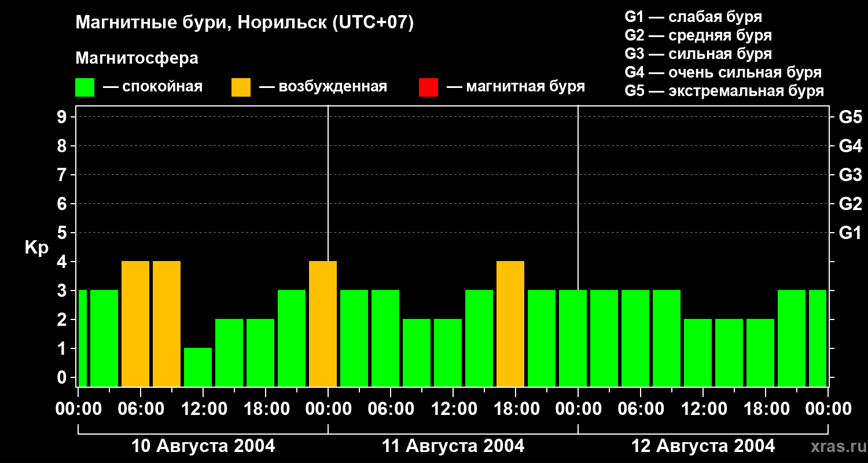Click the '— возбужденная' legend label

(x=323, y=87)
